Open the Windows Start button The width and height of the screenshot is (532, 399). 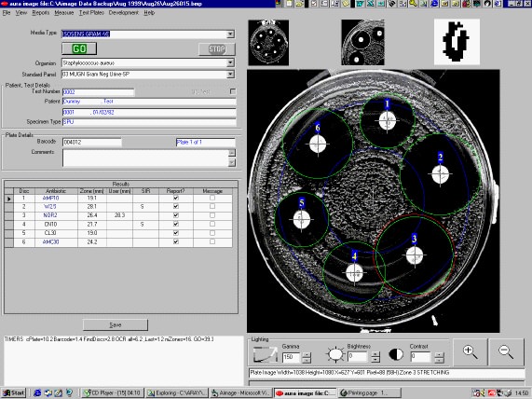[14, 392]
